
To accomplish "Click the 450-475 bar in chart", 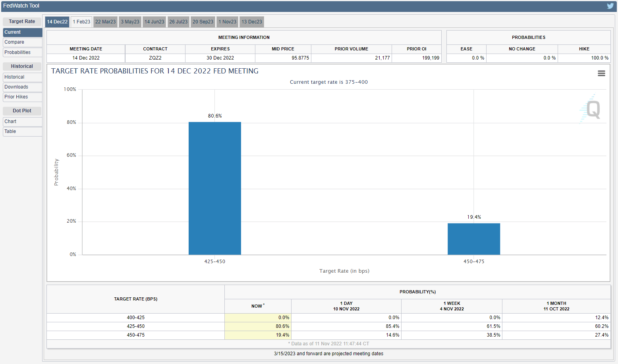I will pos(474,239).
